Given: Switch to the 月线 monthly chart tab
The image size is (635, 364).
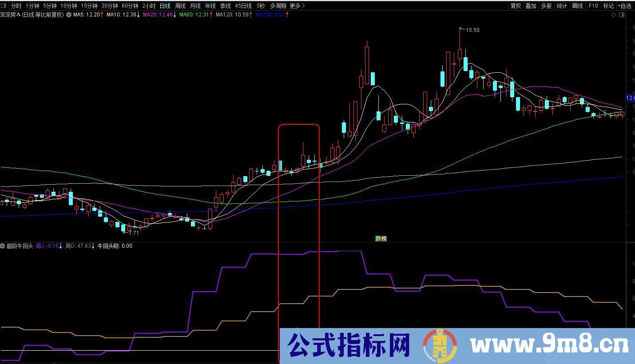Looking at the screenshot, I should tap(194, 6).
